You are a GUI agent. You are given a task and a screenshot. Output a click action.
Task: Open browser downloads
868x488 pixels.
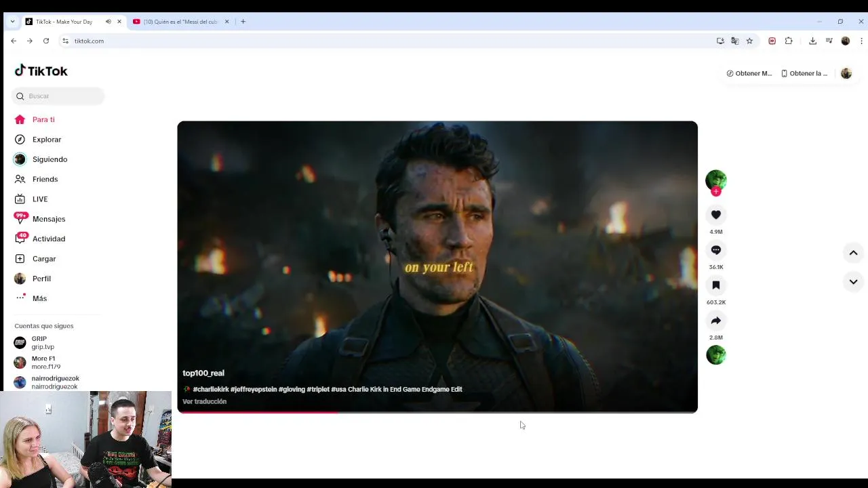click(x=812, y=41)
